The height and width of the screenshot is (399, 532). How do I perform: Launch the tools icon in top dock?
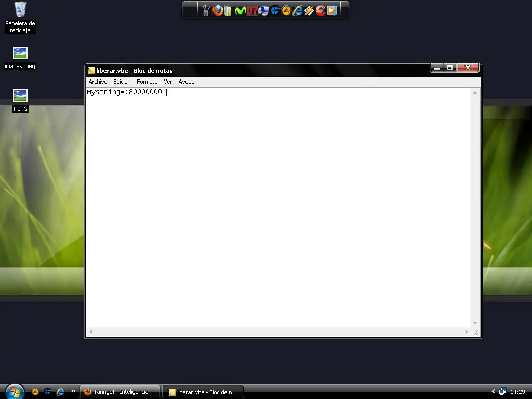(x=206, y=11)
